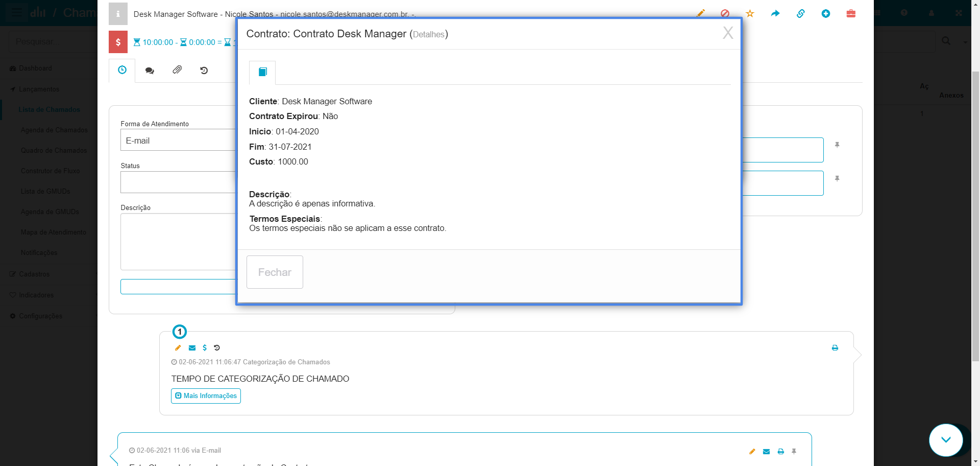
Task: Click the upper pin icon beside form field
Action: [837, 145]
